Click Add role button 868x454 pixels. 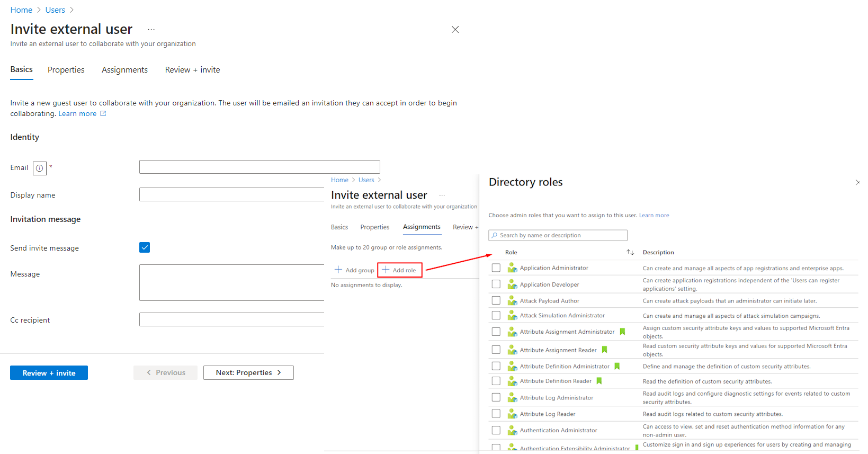pos(400,270)
